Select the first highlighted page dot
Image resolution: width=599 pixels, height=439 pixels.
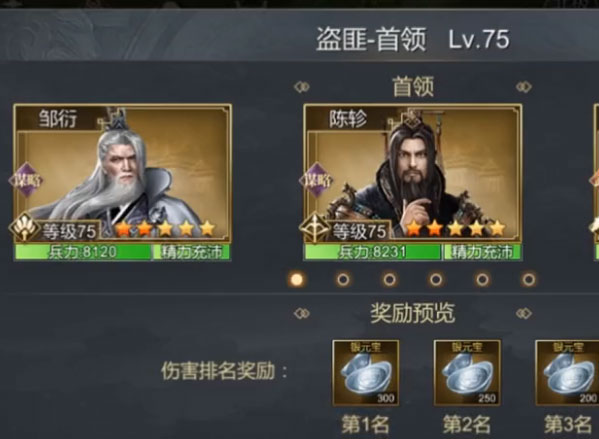(296, 280)
